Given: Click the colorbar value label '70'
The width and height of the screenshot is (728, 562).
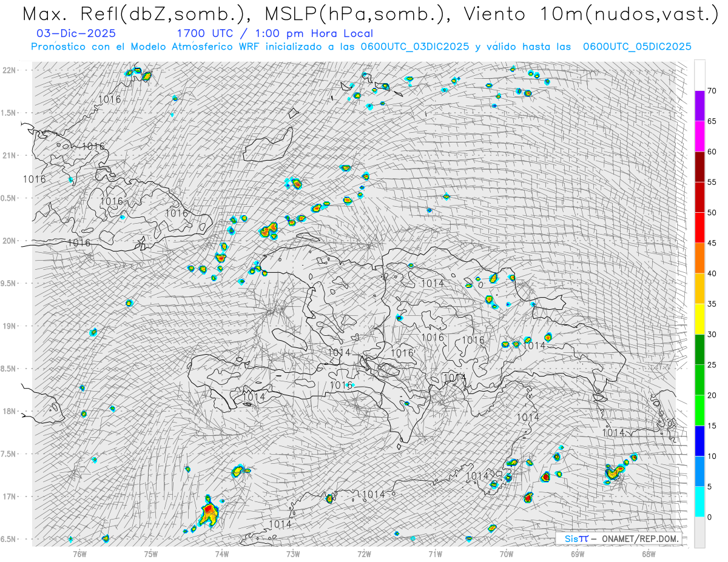Looking at the screenshot, I should [712, 91].
